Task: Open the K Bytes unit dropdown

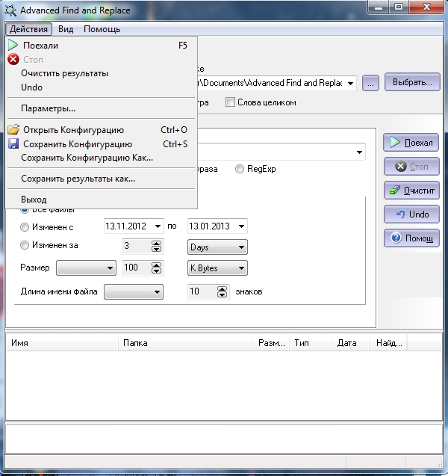Action: pos(217,268)
